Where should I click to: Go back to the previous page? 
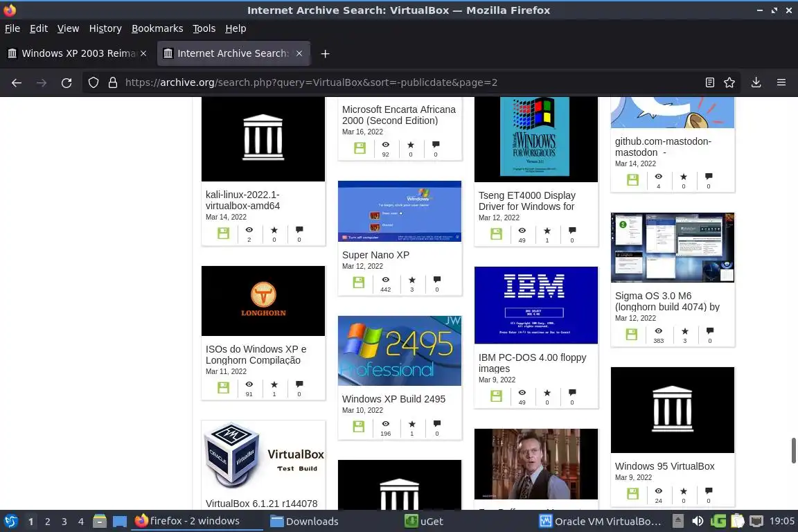[17, 82]
